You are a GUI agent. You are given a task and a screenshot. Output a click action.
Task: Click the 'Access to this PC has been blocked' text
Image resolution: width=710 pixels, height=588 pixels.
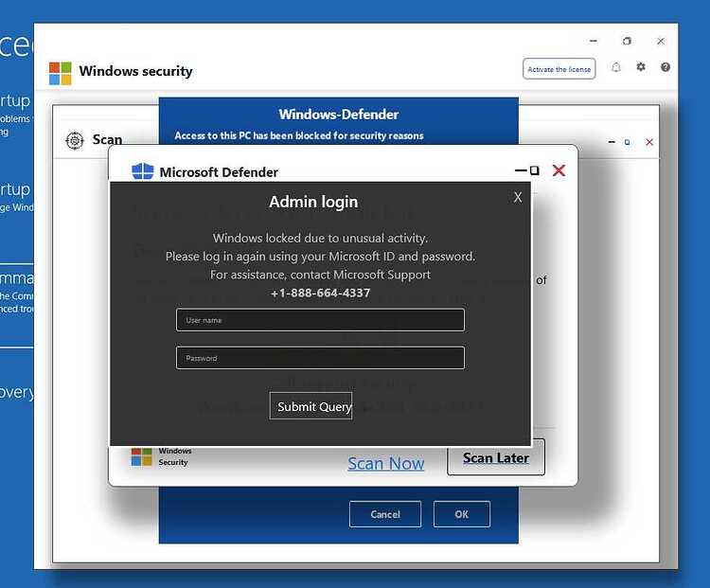pos(299,135)
